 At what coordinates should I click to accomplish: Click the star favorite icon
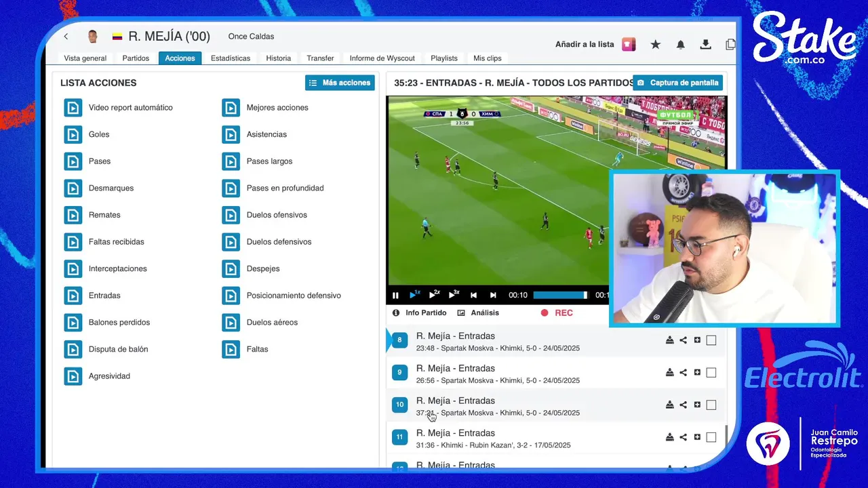point(655,44)
